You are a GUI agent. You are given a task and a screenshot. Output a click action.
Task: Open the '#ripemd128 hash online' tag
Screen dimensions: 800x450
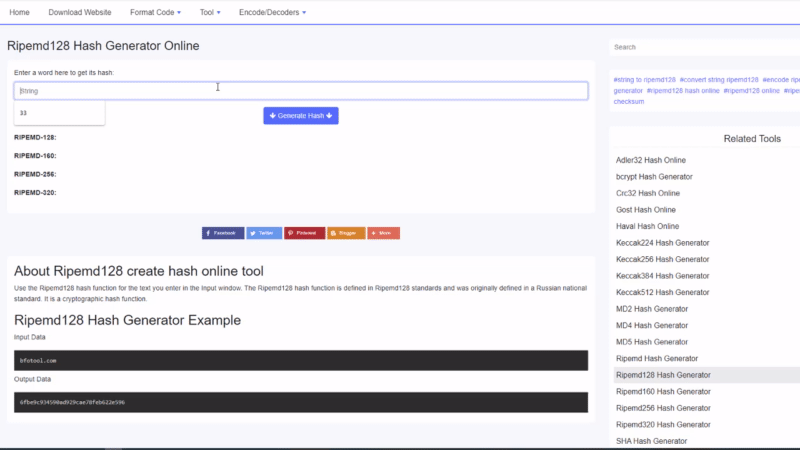pos(684,90)
